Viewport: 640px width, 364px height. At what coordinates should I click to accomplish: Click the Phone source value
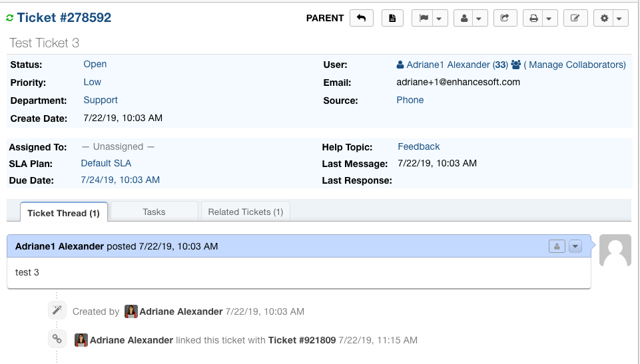pyautogui.click(x=410, y=100)
